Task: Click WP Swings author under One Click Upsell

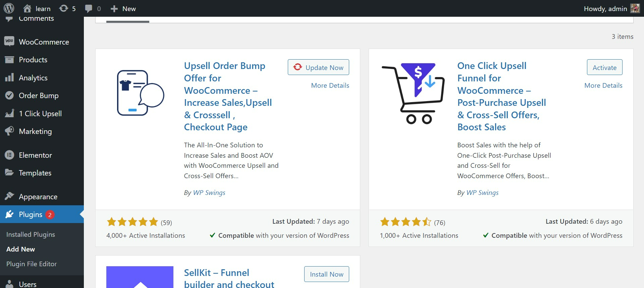Action: [482, 193]
